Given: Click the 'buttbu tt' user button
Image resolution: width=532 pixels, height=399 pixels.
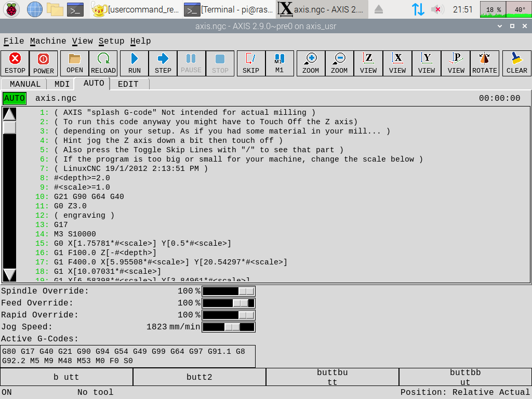Looking at the screenshot, I should (332, 377).
